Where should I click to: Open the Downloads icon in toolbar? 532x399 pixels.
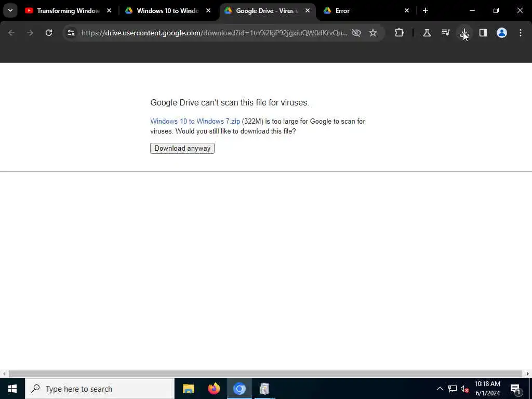click(x=464, y=33)
